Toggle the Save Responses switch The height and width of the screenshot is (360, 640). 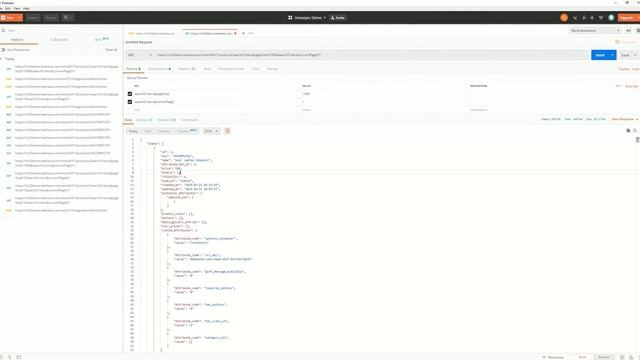coord(3,50)
